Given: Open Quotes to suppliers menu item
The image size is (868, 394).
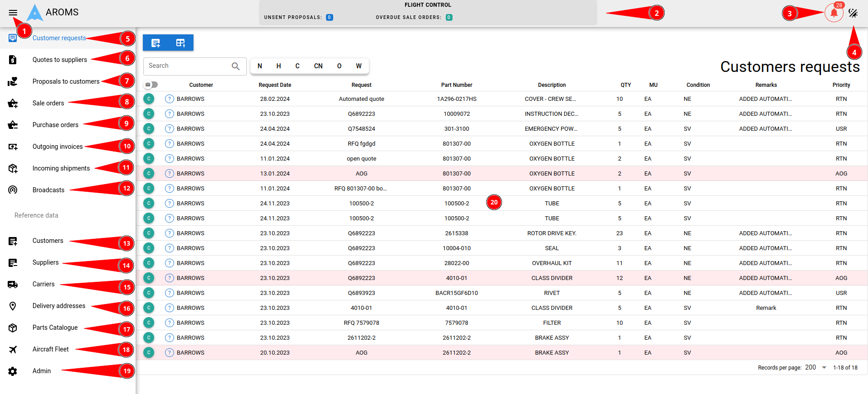Looking at the screenshot, I should coord(60,60).
